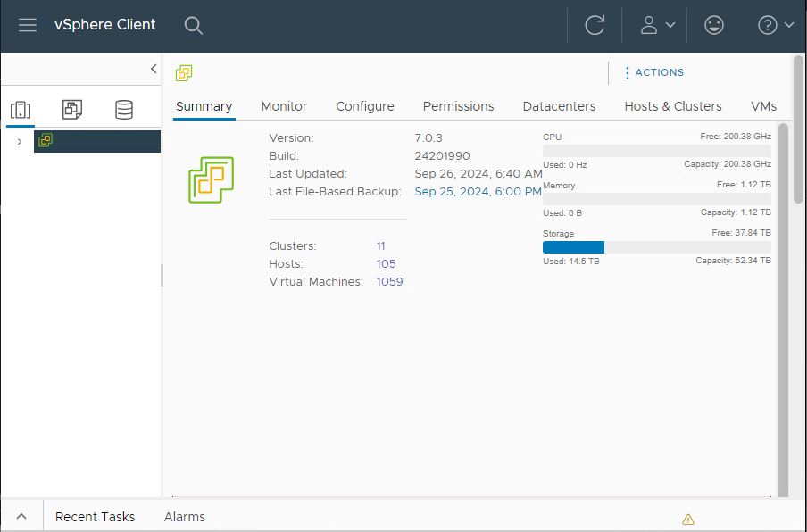Select the vCenter server tree item

97,141
